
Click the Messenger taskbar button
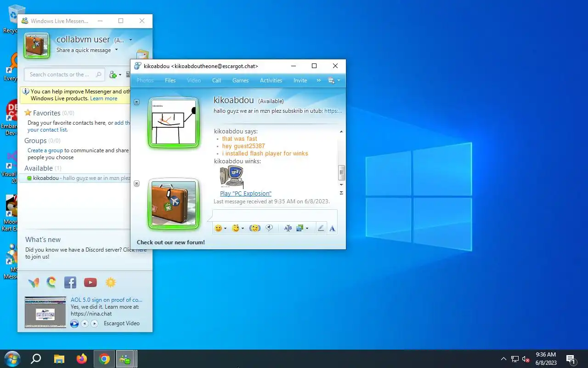pos(125,359)
